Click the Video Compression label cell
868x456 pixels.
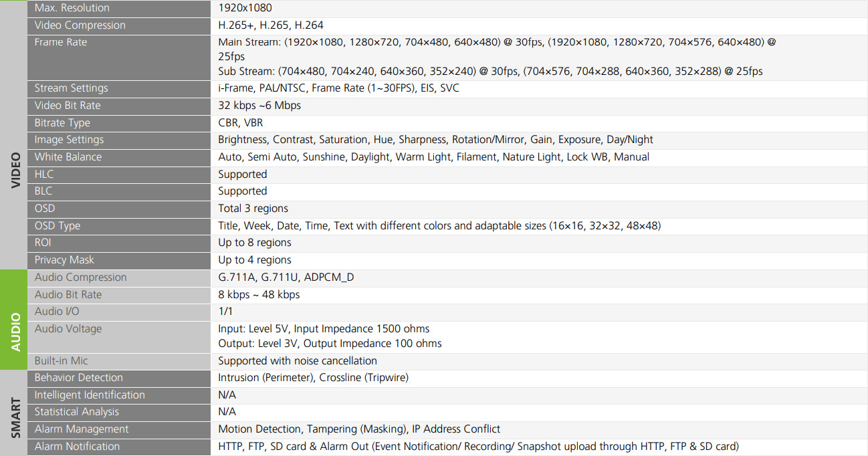pos(80,25)
